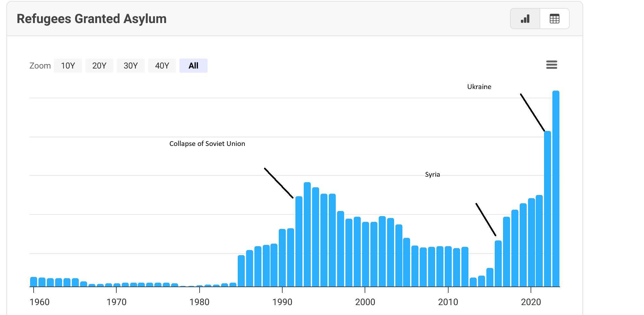Click the bar above the 2010 tick
Viewport: 644px width, 315px height.
[448, 266]
